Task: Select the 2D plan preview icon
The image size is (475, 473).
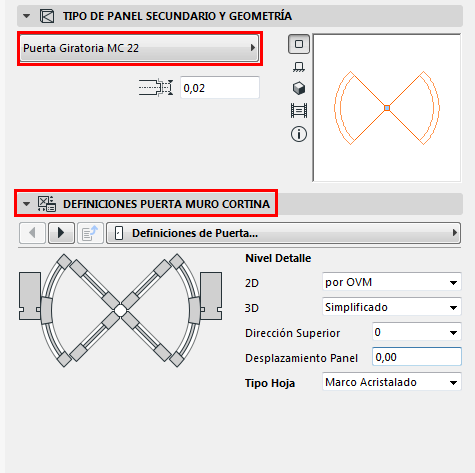Action: [299, 44]
